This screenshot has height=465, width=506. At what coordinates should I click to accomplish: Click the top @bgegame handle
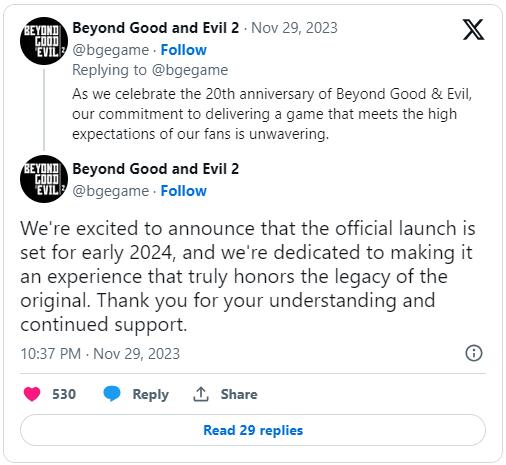111,50
